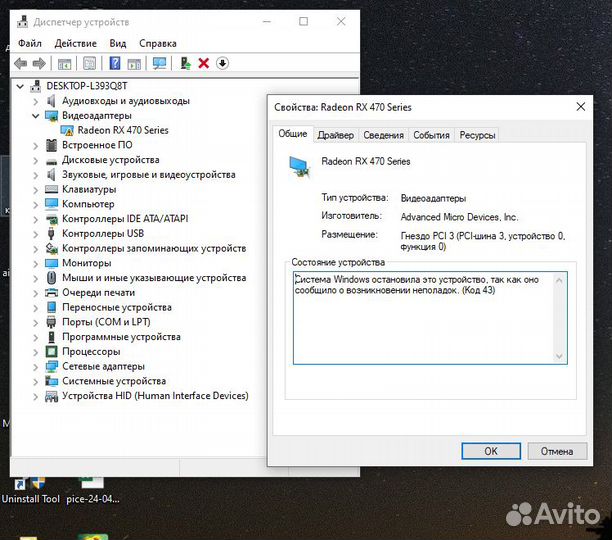Click the Back arrow toolbar icon
The width and height of the screenshot is (612, 540).
pos(20,63)
